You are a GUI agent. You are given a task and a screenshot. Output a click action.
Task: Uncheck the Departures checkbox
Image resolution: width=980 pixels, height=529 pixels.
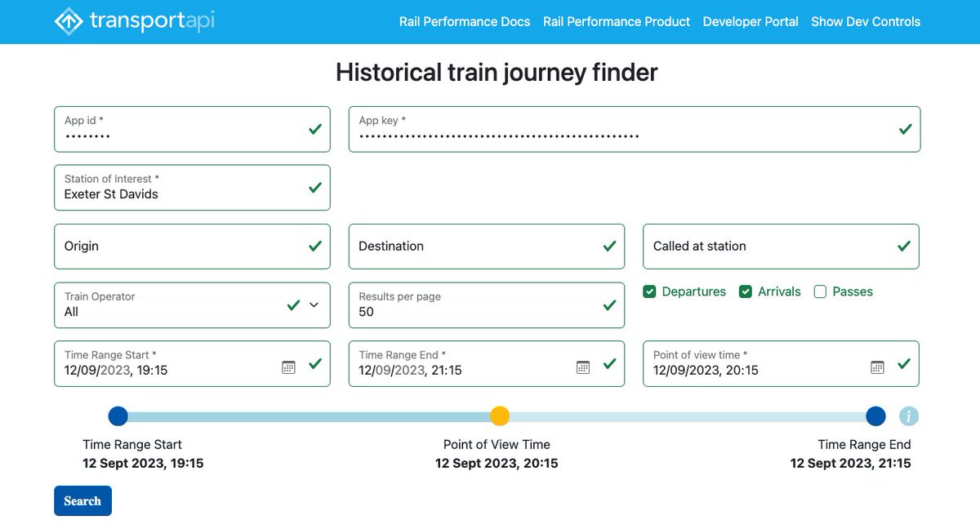pos(650,291)
